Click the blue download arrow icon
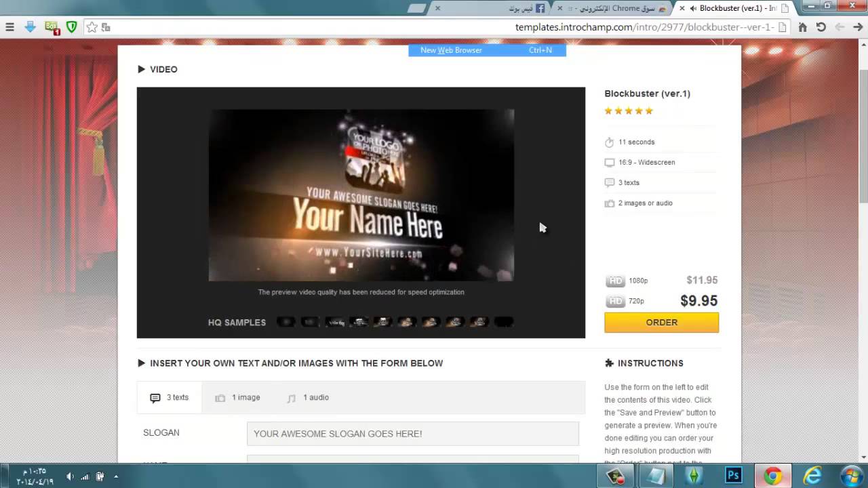This screenshot has height=488, width=868. click(x=30, y=27)
